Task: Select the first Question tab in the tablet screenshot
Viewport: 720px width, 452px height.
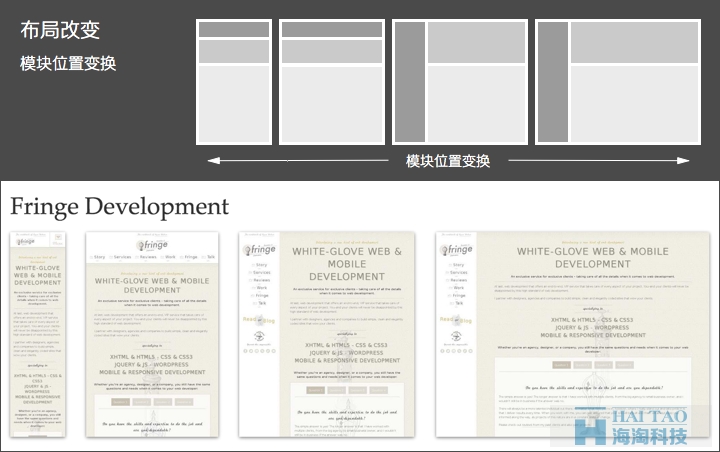Action: click(x=120, y=402)
